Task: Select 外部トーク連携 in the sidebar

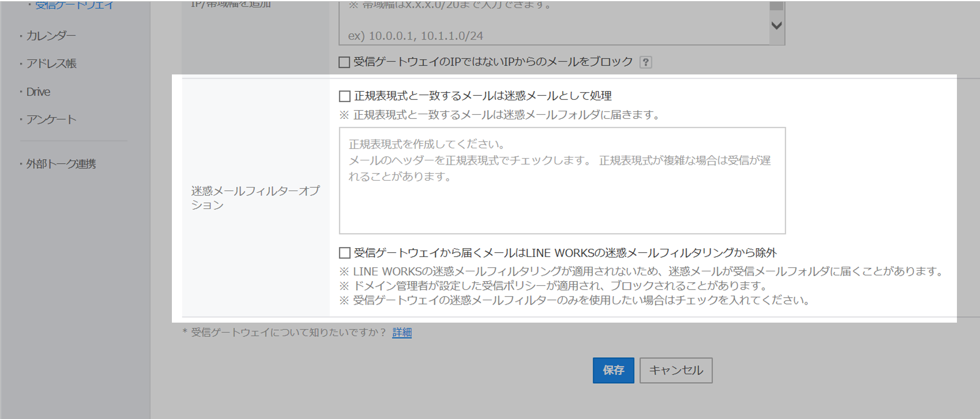Action: coord(61,164)
